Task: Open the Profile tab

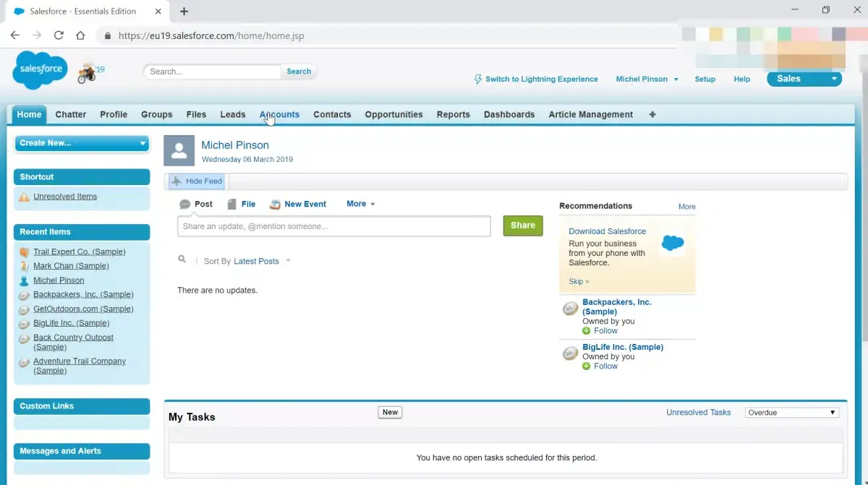Action: [x=114, y=114]
